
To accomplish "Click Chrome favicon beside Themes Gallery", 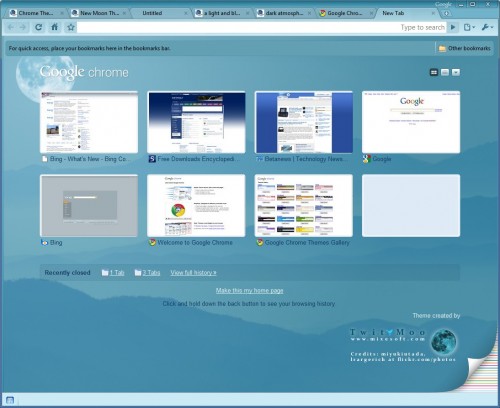I will 259,242.
